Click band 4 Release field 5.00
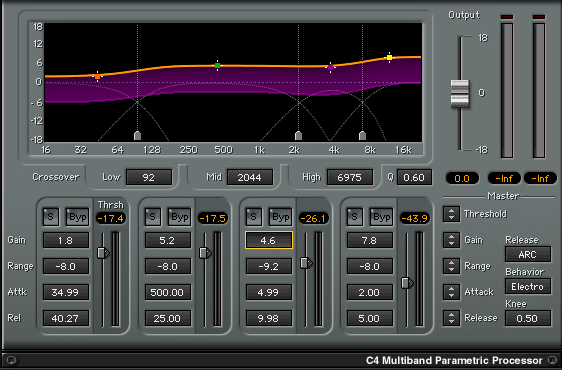The image size is (562, 370). pyautogui.click(x=370, y=318)
